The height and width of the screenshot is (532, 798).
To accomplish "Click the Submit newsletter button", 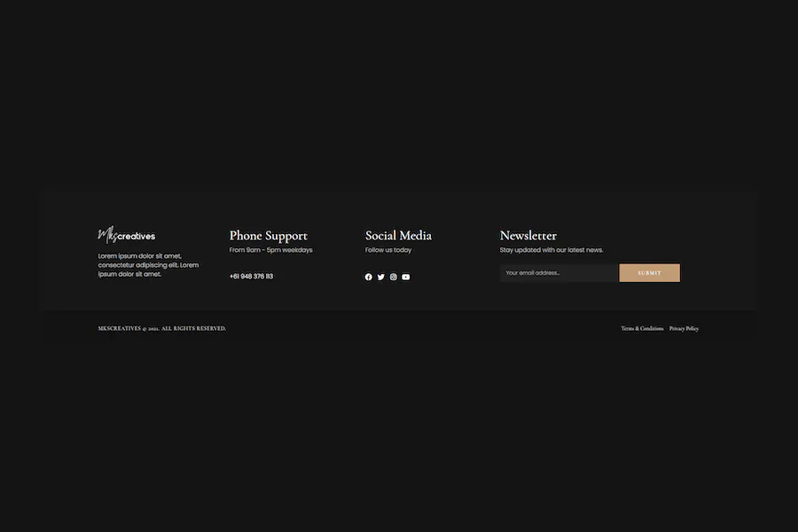I will click(x=649, y=273).
